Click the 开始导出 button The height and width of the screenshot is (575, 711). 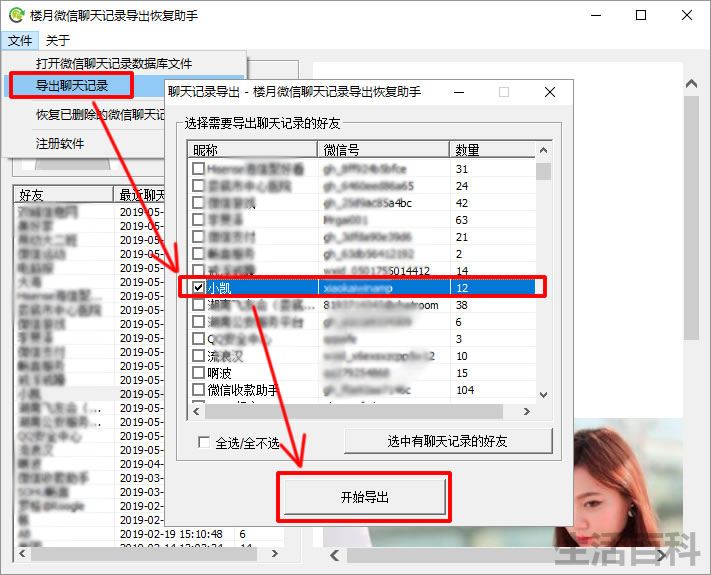point(365,497)
